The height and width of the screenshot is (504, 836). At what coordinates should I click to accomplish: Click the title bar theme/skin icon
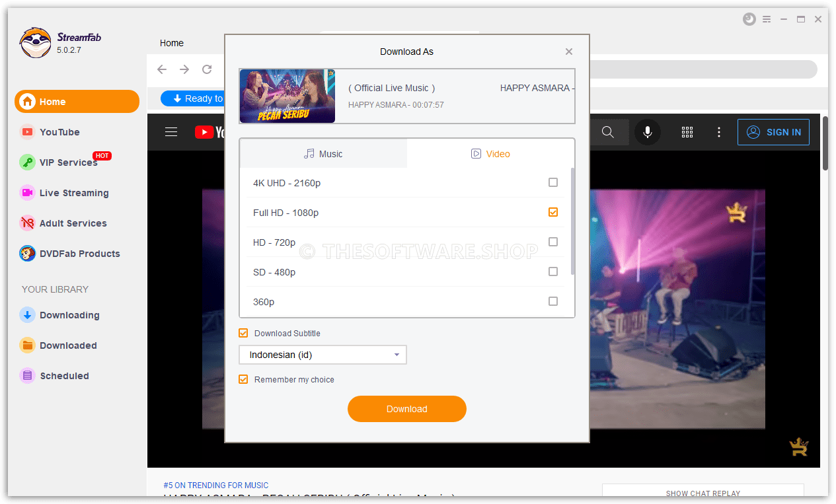point(749,19)
